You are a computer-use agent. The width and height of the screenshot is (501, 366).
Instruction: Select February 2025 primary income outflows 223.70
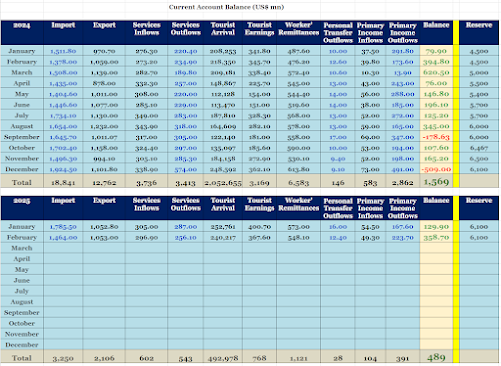point(402,237)
